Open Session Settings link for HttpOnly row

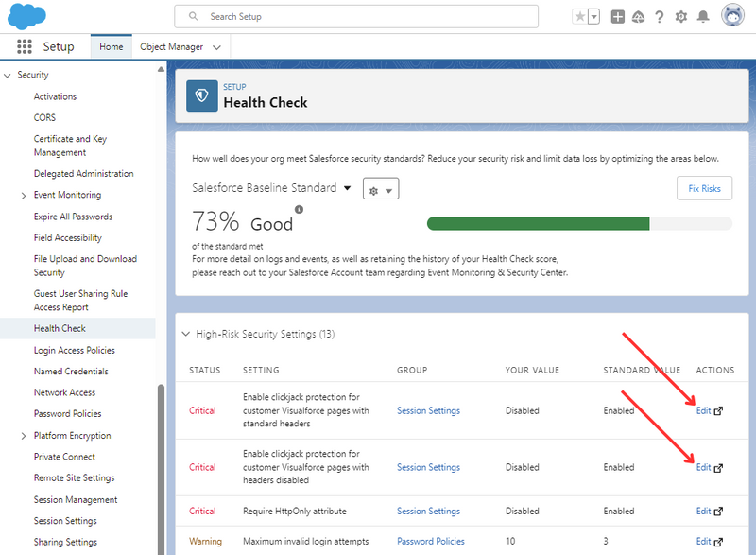click(x=428, y=512)
